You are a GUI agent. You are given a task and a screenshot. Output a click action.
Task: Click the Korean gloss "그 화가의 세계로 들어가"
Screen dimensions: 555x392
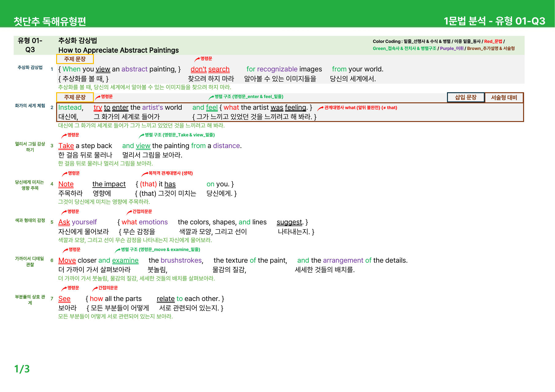point(127,117)
